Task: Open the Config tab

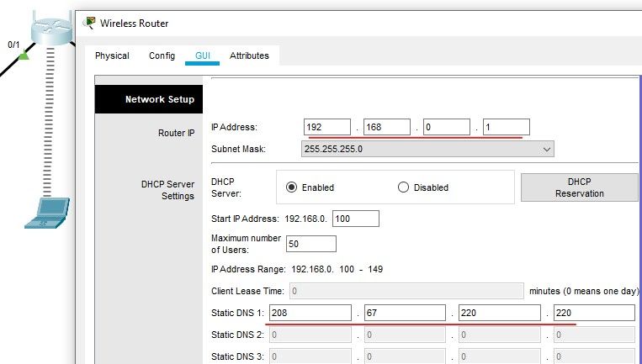Action: [162, 55]
